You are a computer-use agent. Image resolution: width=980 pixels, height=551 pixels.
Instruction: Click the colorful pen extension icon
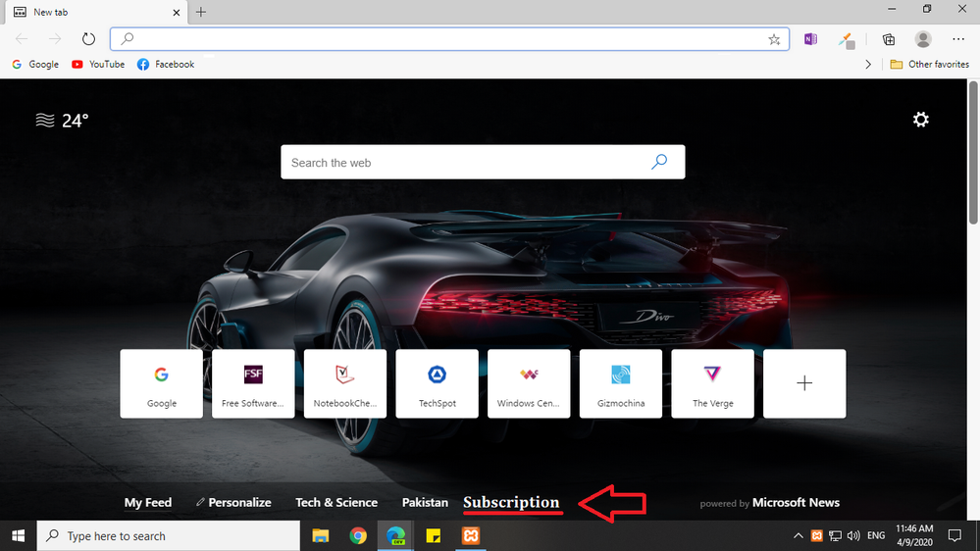click(x=847, y=40)
